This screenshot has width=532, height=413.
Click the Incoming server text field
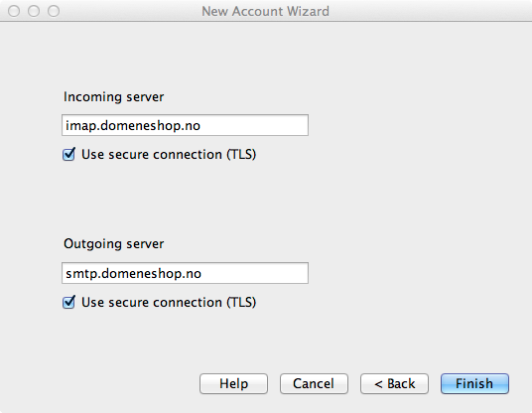[x=185, y=125]
